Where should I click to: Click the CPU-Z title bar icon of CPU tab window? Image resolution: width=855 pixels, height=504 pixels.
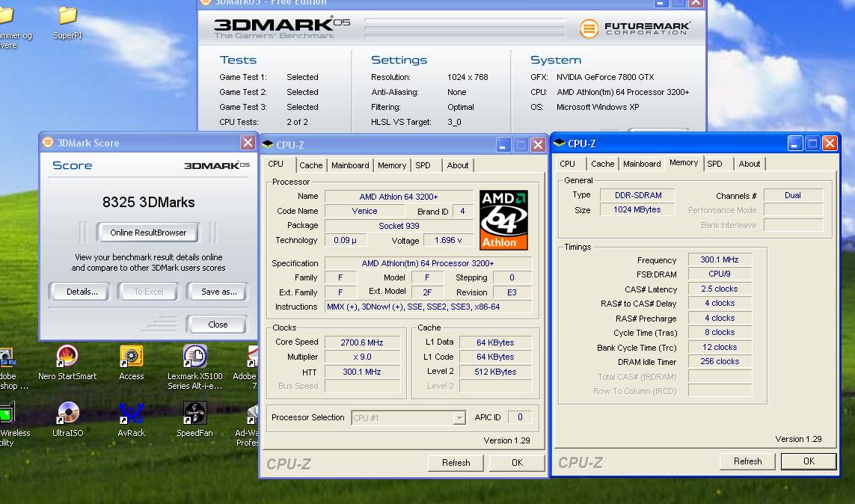coord(268,144)
